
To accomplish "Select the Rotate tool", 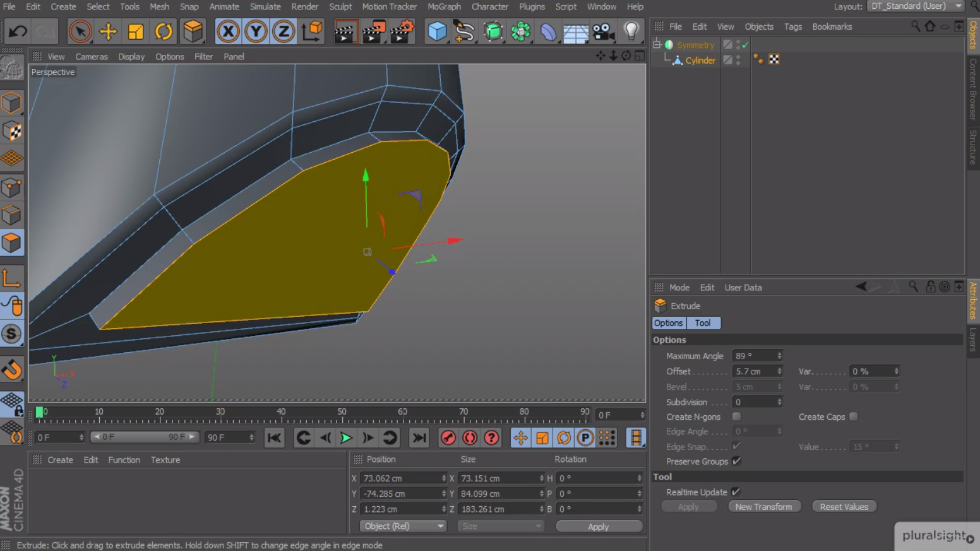I will click(x=164, y=30).
